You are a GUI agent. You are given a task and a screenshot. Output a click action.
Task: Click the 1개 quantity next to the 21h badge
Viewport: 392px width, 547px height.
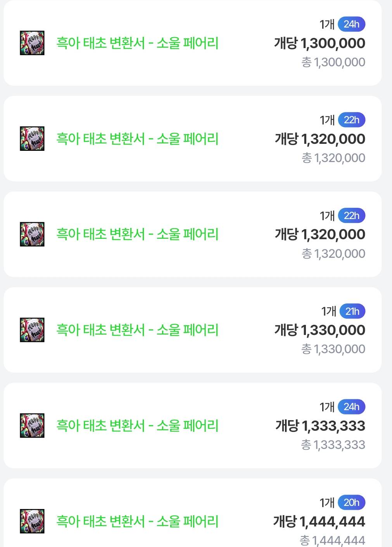328,311
